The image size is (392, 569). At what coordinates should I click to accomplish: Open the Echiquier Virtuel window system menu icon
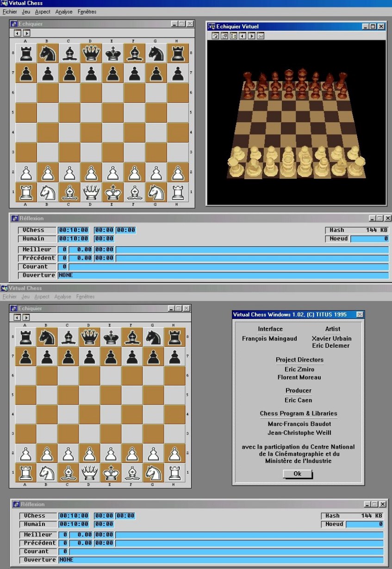tap(212, 26)
